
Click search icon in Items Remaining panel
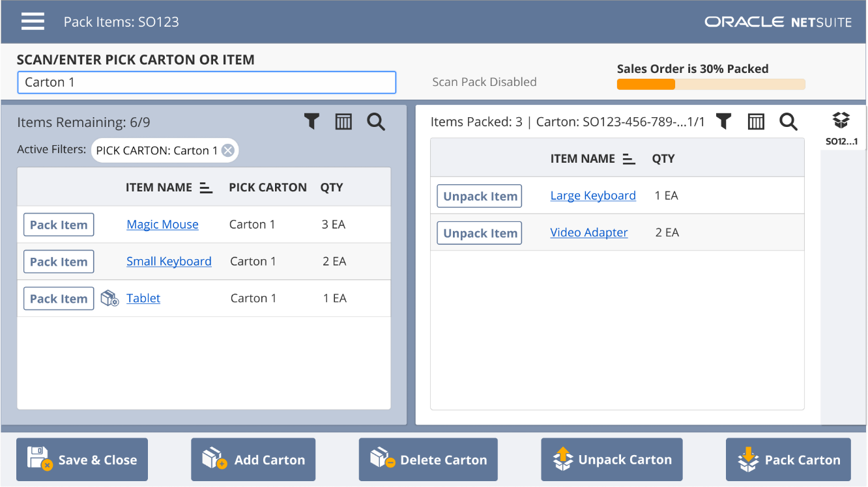(376, 122)
